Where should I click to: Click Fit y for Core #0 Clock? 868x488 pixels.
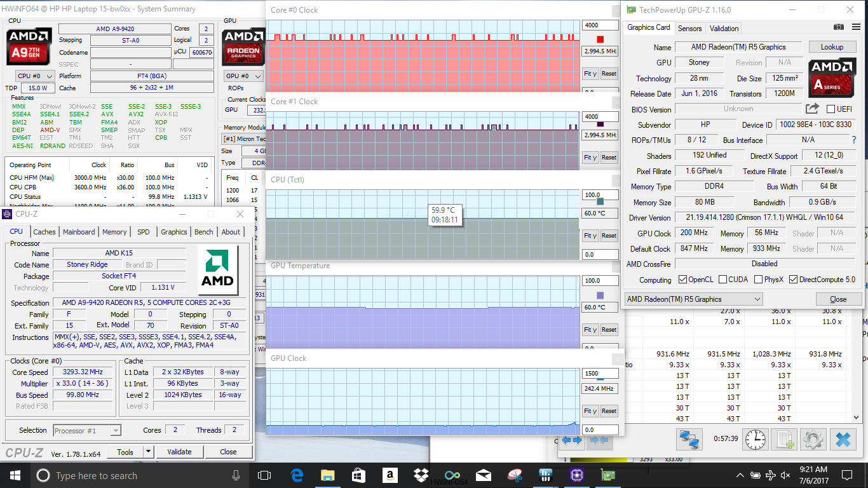(590, 74)
